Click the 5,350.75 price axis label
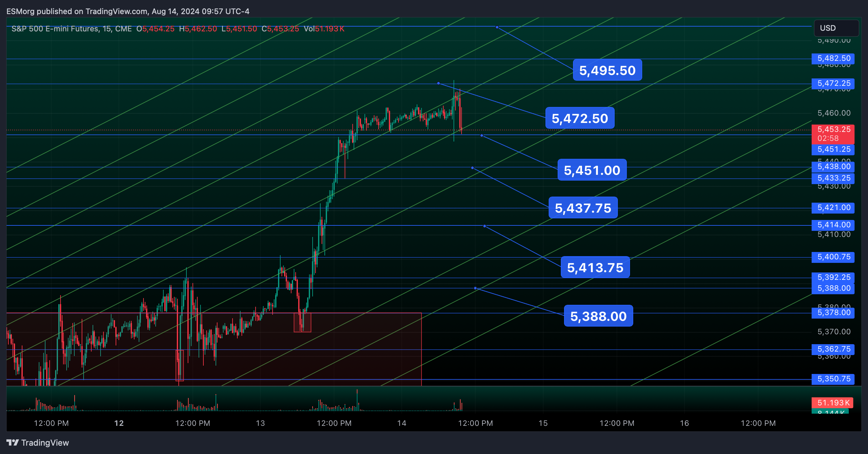 833,379
